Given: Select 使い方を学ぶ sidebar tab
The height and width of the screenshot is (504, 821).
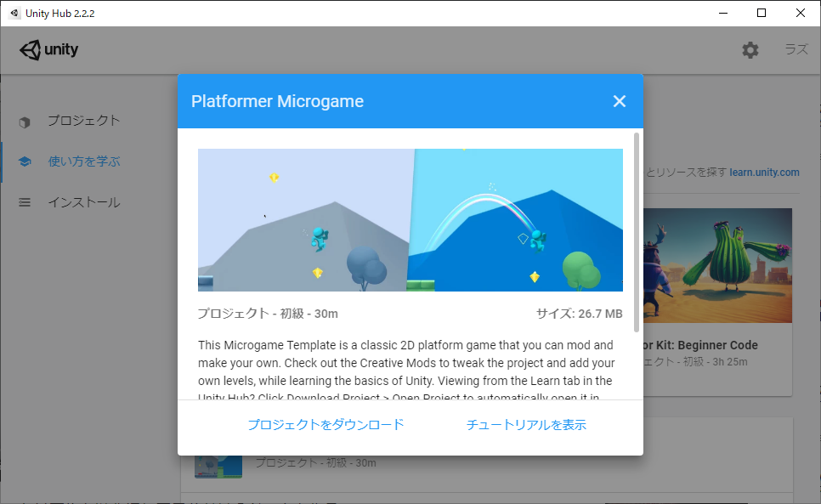Looking at the screenshot, I should click(x=84, y=161).
